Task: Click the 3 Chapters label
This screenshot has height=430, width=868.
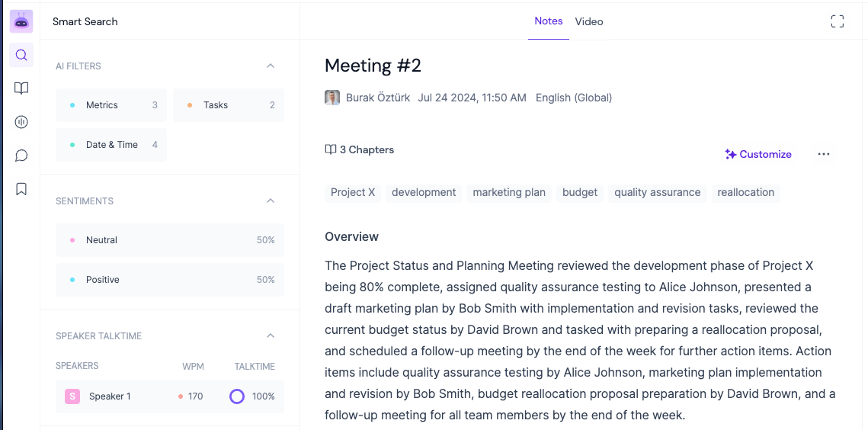Action: [x=367, y=149]
